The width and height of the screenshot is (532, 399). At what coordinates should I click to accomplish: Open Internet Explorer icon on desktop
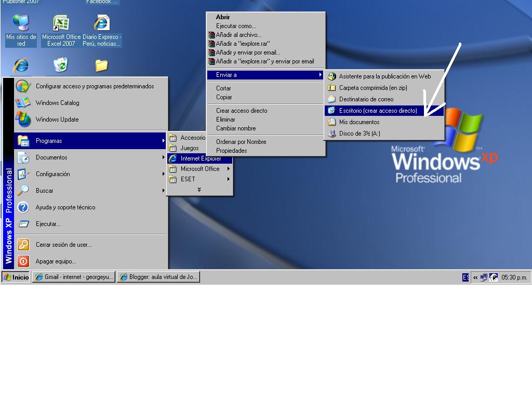tap(21, 65)
